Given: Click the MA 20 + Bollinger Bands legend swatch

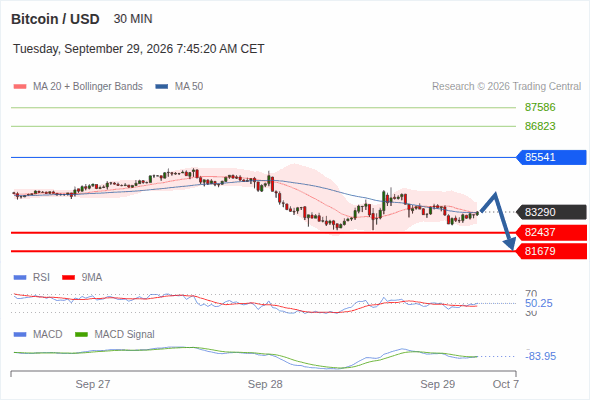Looking at the screenshot, I should point(20,87).
